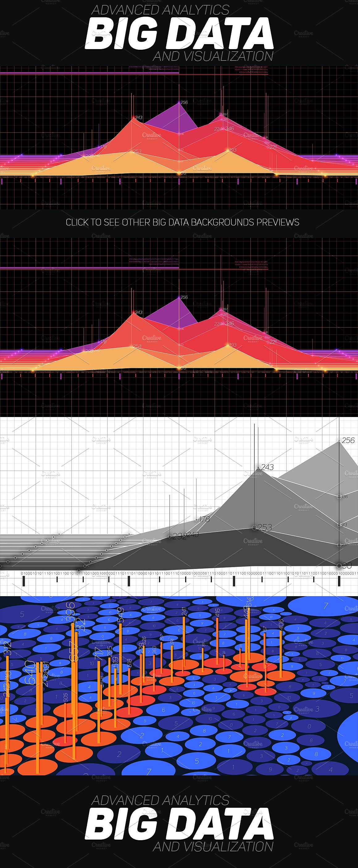Click the top 'BIG DATA' headline
Image resolution: width=358 pixels, height=868 pixels.
coord(179,34)
